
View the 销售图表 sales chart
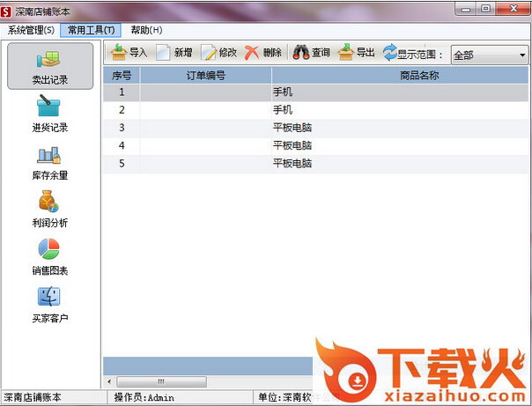pos(49,258)
